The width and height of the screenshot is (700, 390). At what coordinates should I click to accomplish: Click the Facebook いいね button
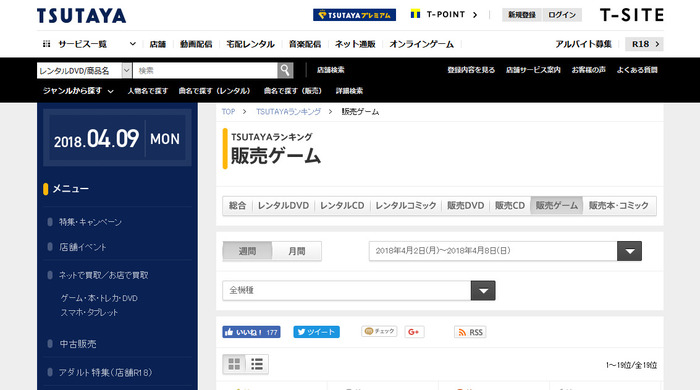(251, 332)
